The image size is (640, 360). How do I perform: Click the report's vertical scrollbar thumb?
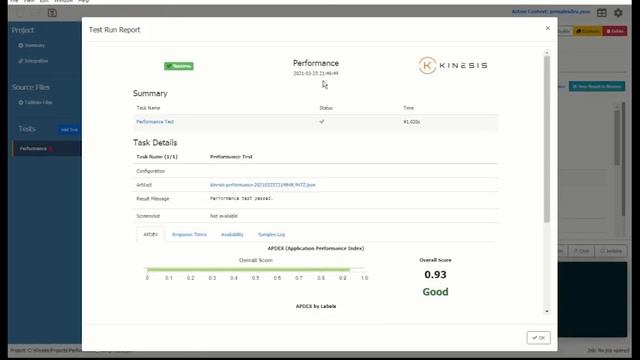pyautogui.click(x=547, y=140)
